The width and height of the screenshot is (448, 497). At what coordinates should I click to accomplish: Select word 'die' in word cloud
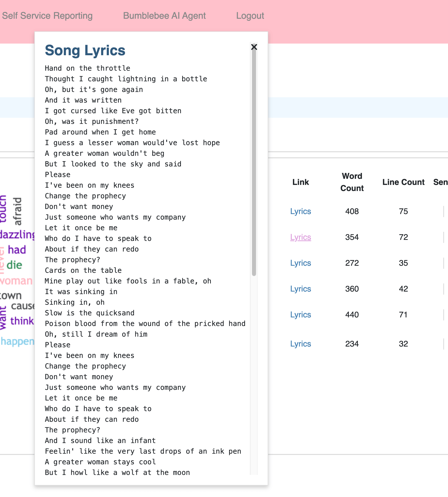pyautogui.click(x=14, y=265)
